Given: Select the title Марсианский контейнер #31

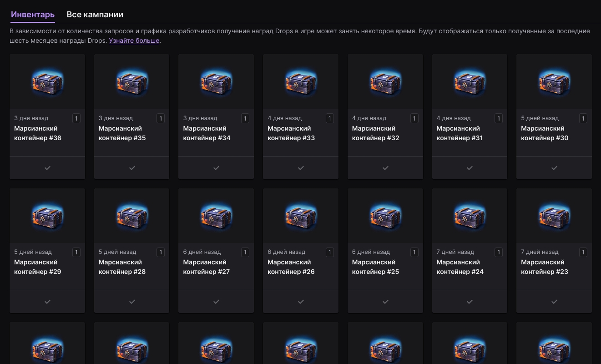Looking at the screenshot, I should pyautogui.click(x=460, y=133).
